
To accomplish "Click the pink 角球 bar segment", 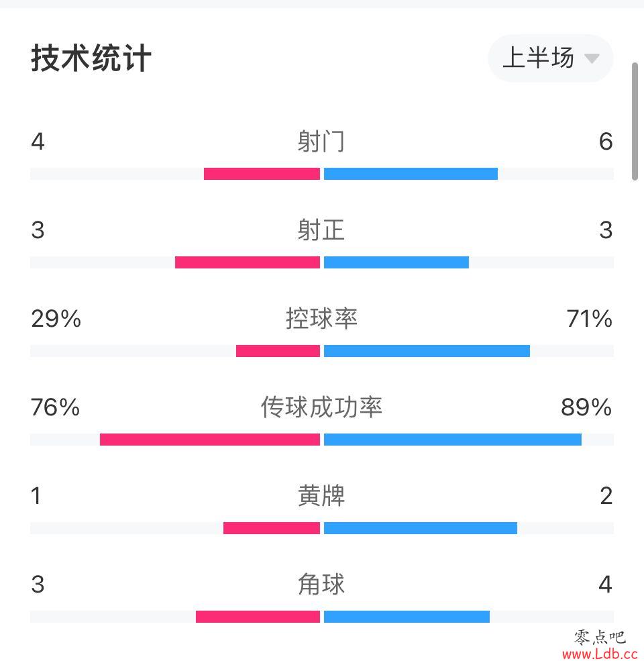I will 258,616.
